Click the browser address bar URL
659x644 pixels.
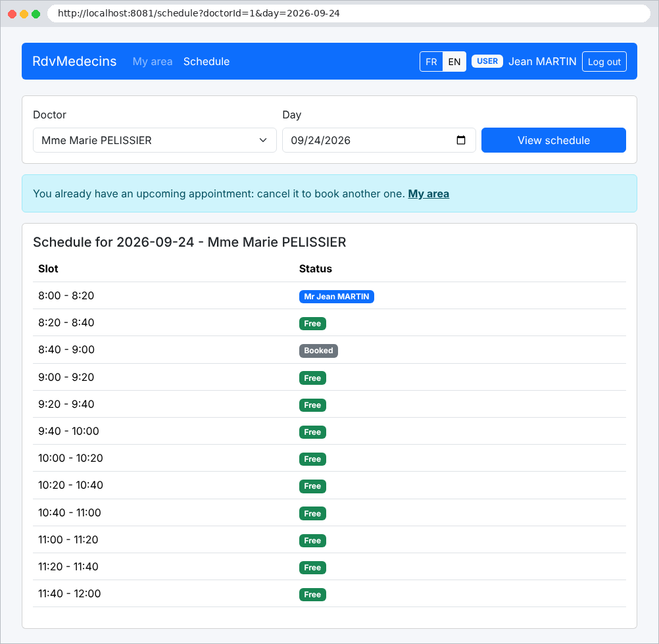click(199, 13)
